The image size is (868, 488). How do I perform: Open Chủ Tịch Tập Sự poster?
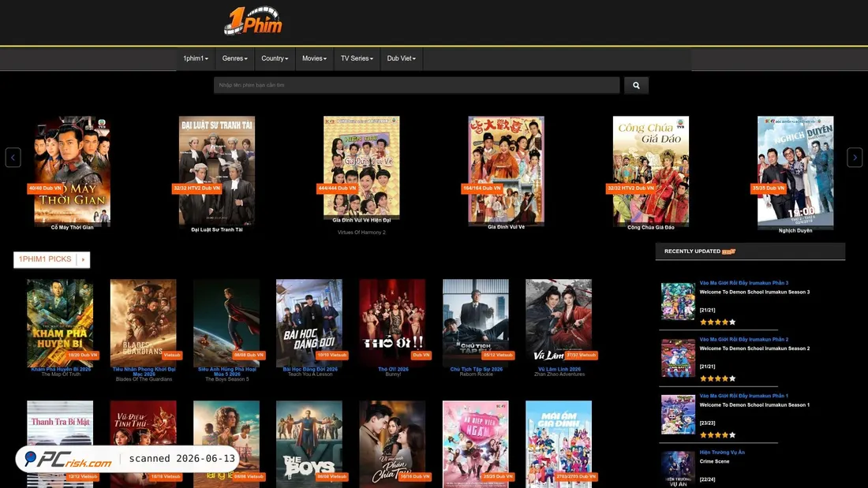click(476, 322)
